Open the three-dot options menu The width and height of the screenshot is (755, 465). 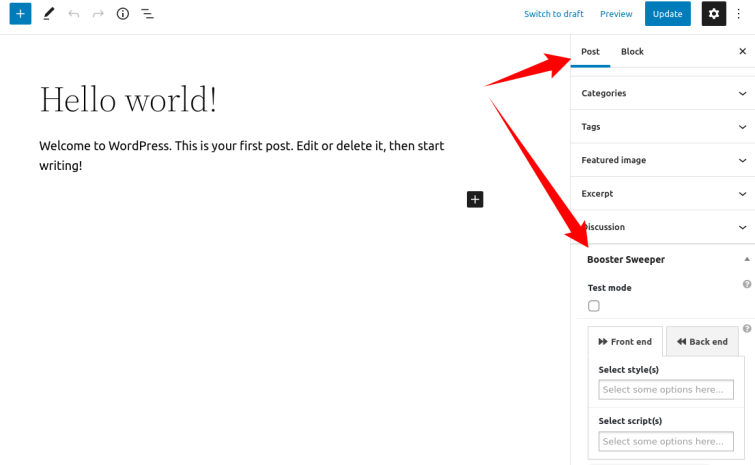739,13
